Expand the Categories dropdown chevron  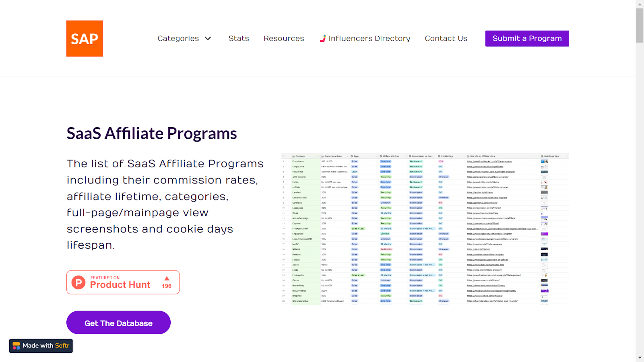point(208,39)
